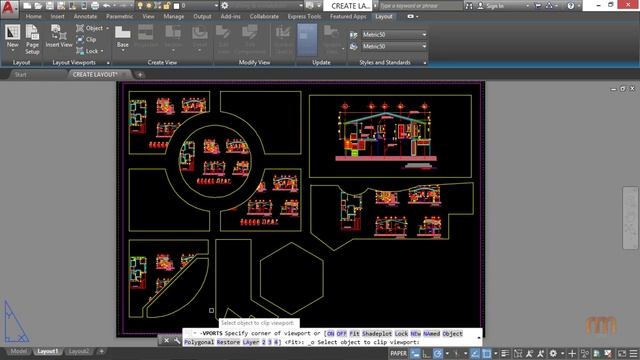Toggle PAPER space button in status bar
The width and height of the screenshot is (640, 360).
point(398,353)
